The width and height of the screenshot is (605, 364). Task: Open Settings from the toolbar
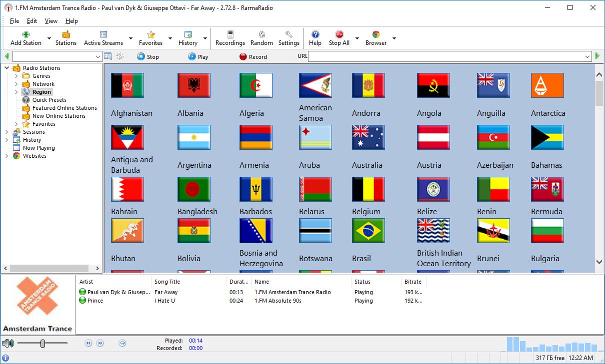point(288,35)
